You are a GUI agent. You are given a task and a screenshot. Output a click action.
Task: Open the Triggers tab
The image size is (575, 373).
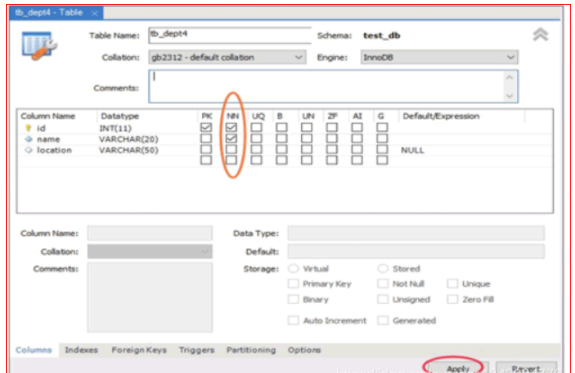[197, 350]
